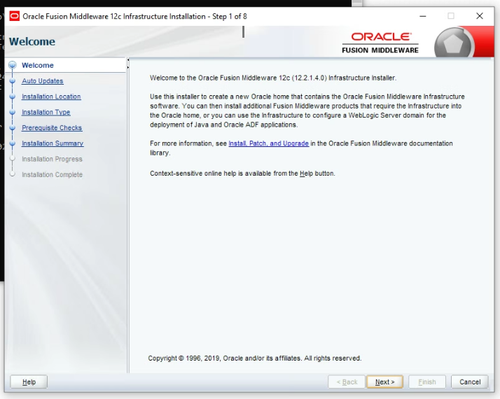This screenshot has width=500, height=399.
Task: Click the Installation Progress step label
Action: 52,159
